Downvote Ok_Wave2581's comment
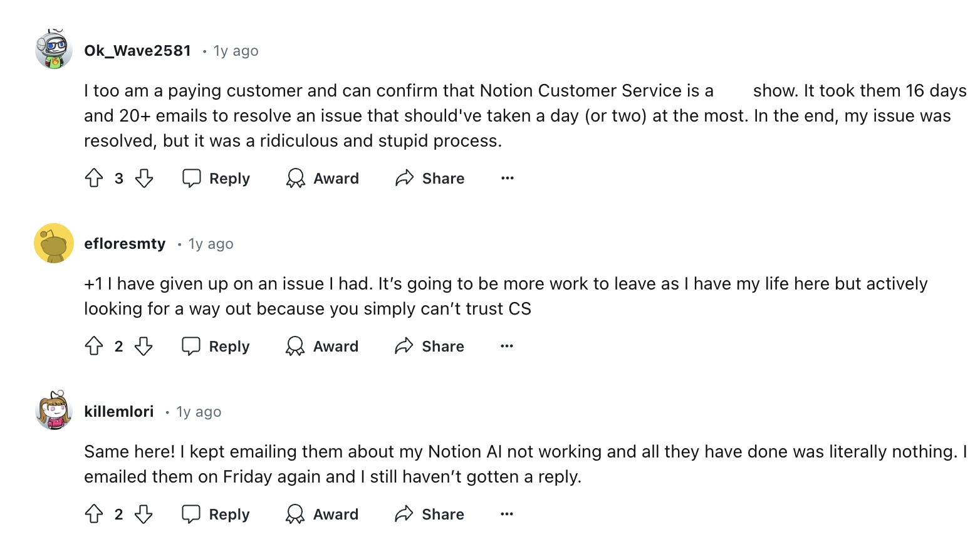980x554 pixels. [143, 178]
